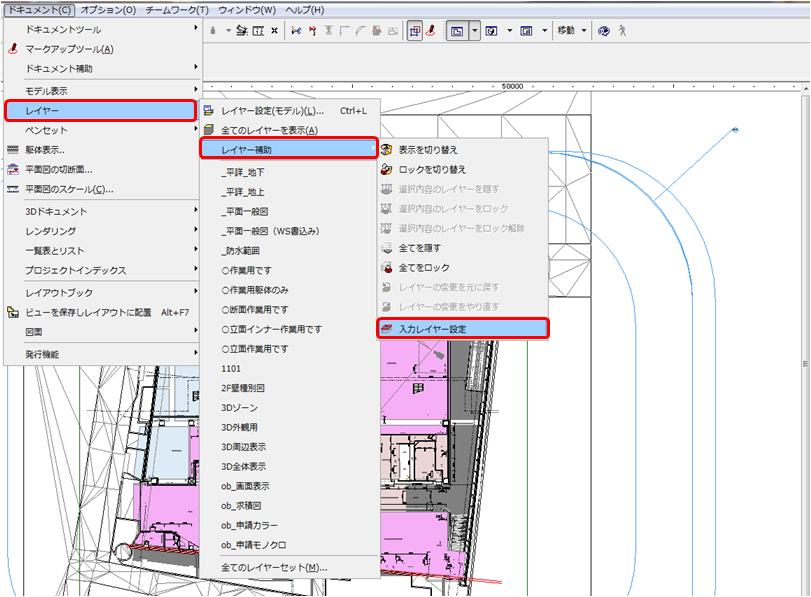The image size is (811, 597).
Task: Click the レイヤー設定(モデル) icon
Action: coord(209,111)
